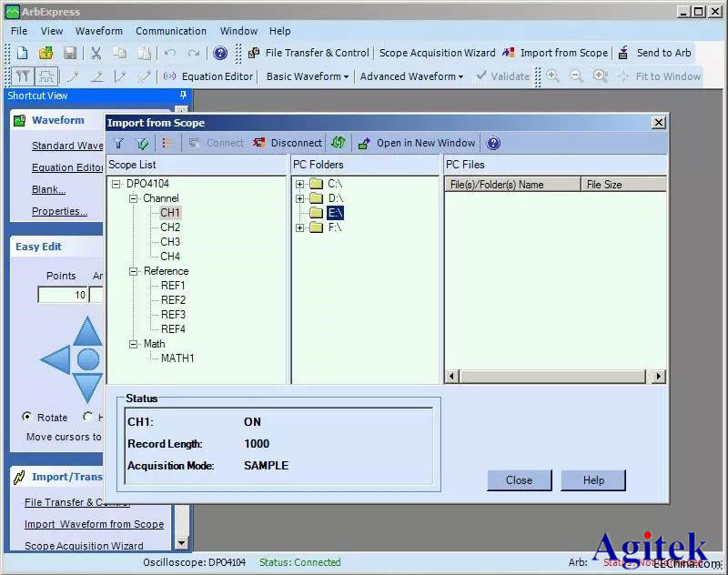Select MATH1 in Scope List
The height and width of the screenshot is (575, 728).
coord(177,358)
